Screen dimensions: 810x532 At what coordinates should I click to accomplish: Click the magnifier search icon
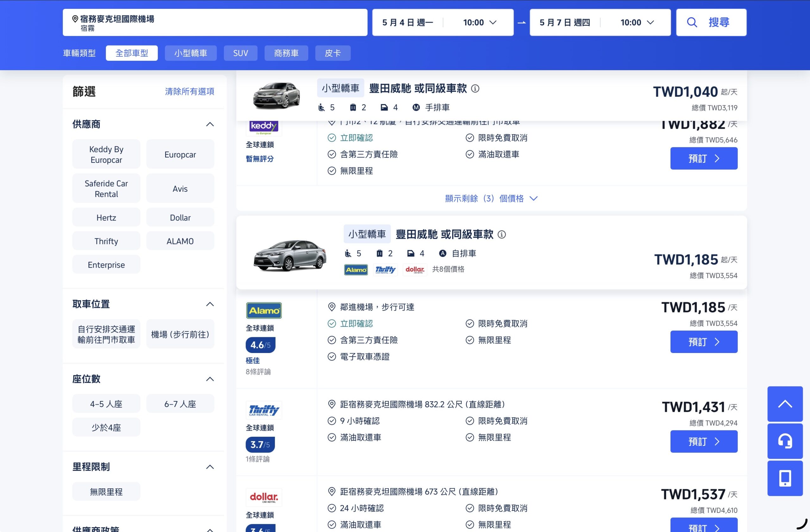point(692,22)
